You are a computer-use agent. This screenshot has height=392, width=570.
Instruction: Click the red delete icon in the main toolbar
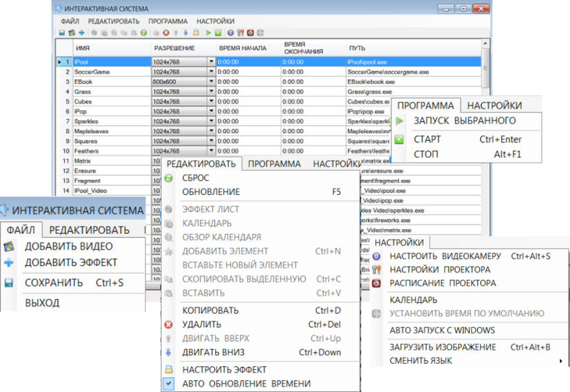(166, 32)
